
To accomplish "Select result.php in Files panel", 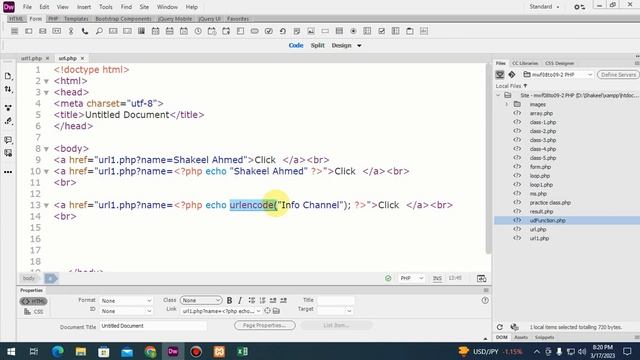I will 541,211.
